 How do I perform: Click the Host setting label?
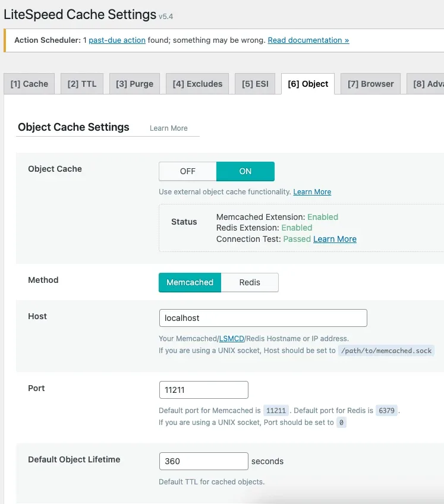click(x=37, y=316)
